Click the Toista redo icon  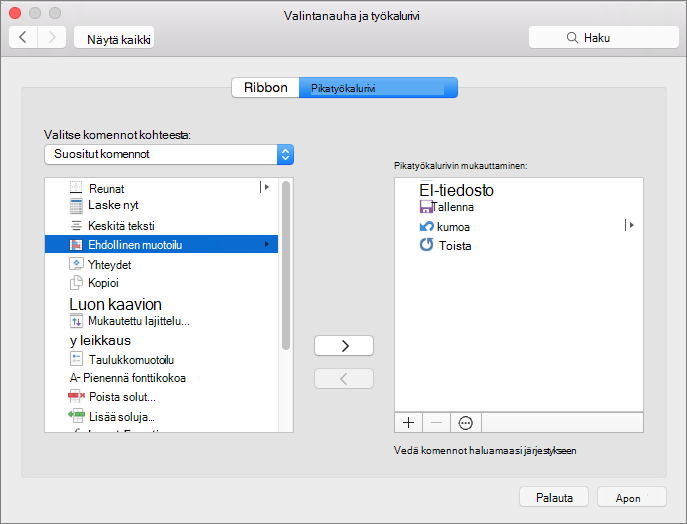tap(426, 244)
